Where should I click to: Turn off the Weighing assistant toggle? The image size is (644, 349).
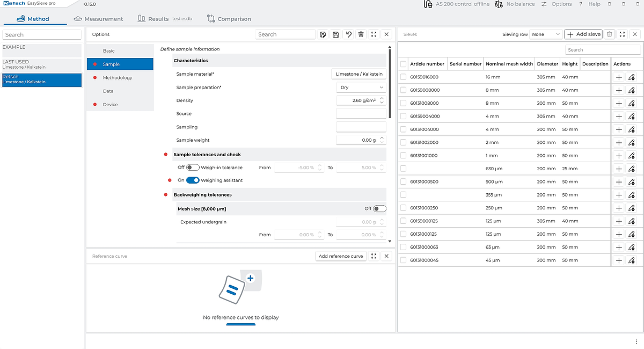(193, 180)
